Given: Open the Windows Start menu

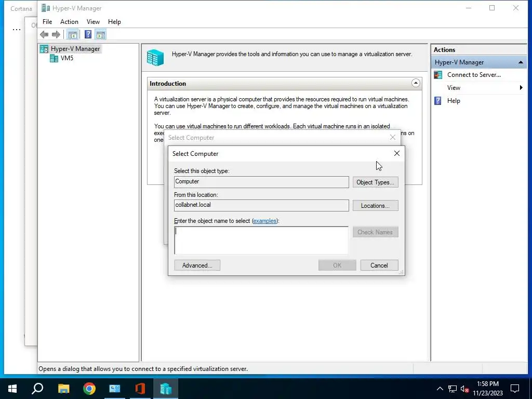Looking at the screenshot, I should click(12, 389).
